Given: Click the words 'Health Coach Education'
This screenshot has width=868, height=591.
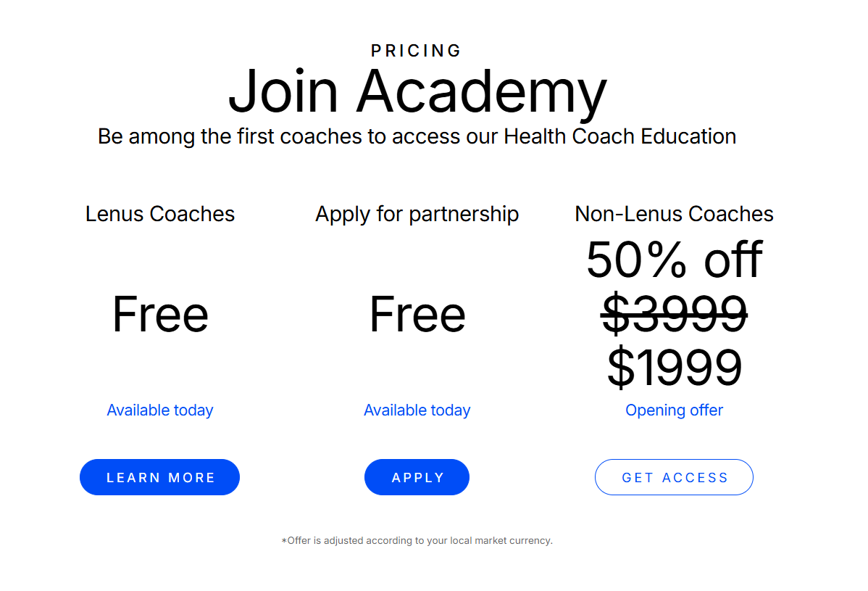Looking at the screenshot, I should (x=619, y=136).
